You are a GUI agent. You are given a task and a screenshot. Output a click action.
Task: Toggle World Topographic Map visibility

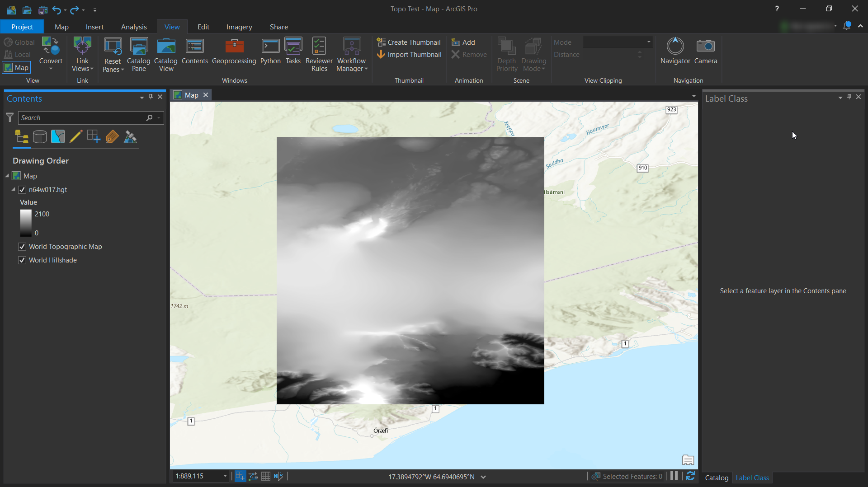[22, 247]
